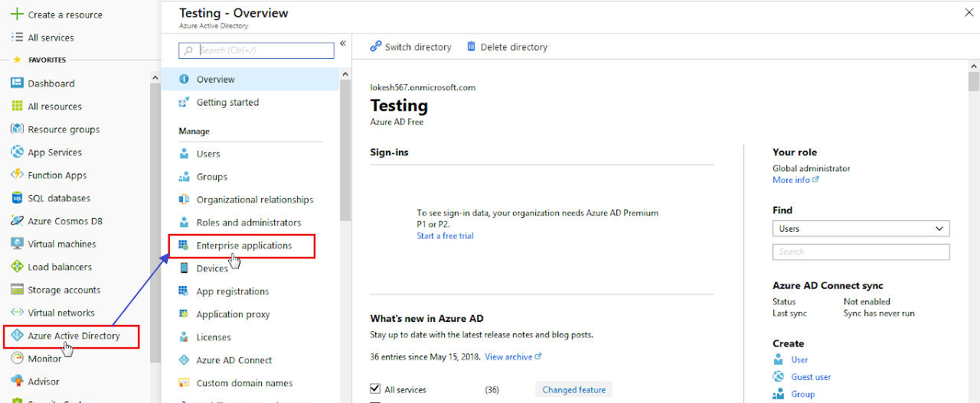Viewport: 980px width, 403px height.
Task: Click the Azure Cosmos DB icon
Action: 17,221
